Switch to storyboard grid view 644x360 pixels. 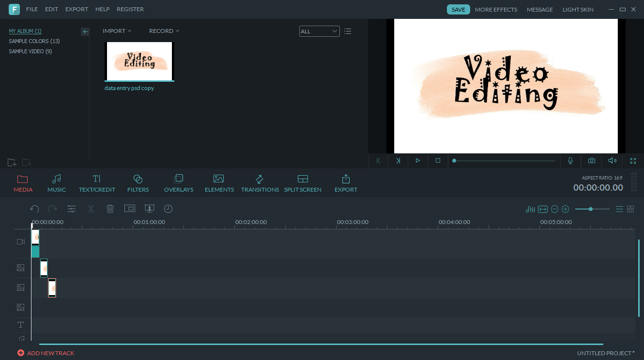point(630,209)
